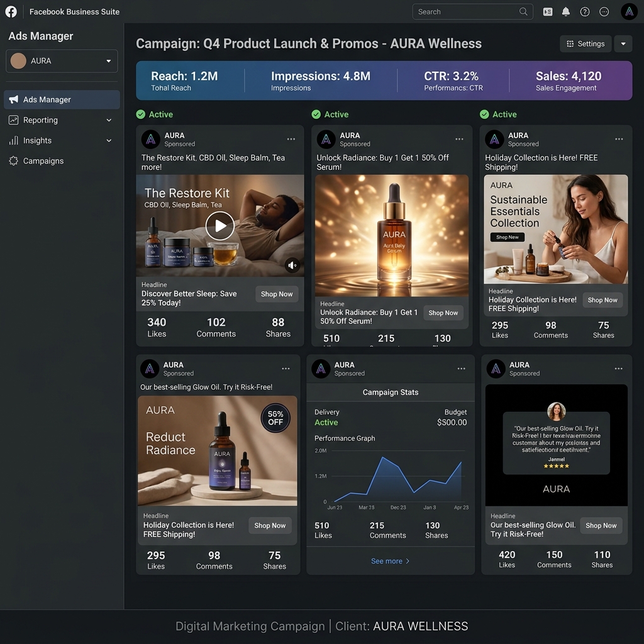Click the 56% OFF badge
The height and width of the screenshot is (644, 644).
click(x=275, y=418)
